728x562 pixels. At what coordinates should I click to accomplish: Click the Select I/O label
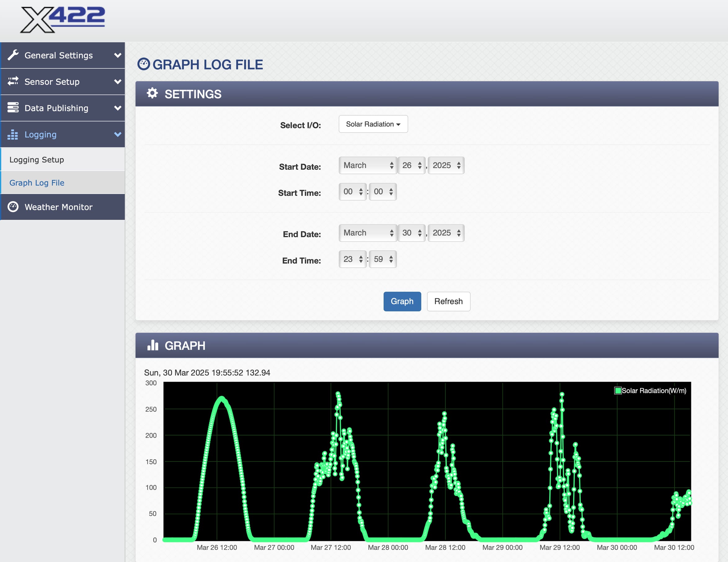click(300, 125)
